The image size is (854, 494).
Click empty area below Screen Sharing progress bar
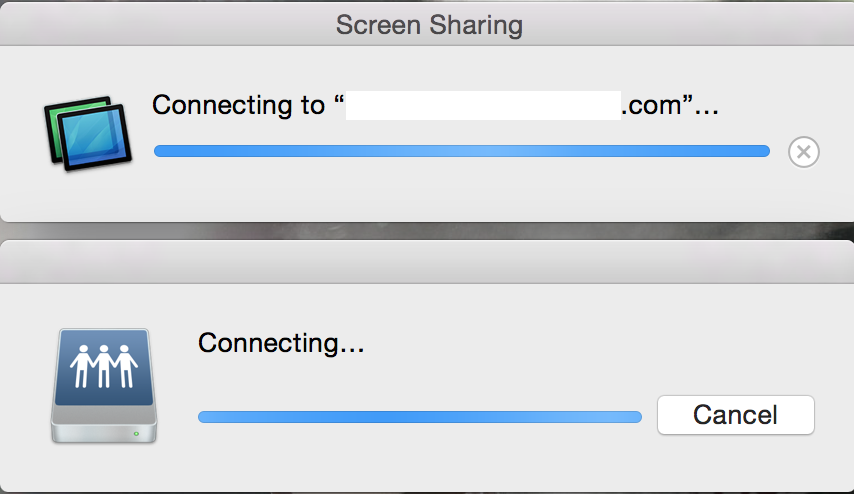pyautogui.click(x=462, y=188)
